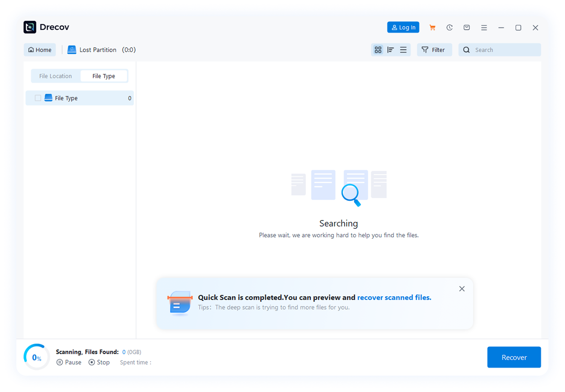Switch to grid thumbnail view
The height and width of the screenshot is (392, 565).
[x=378, y=50]
